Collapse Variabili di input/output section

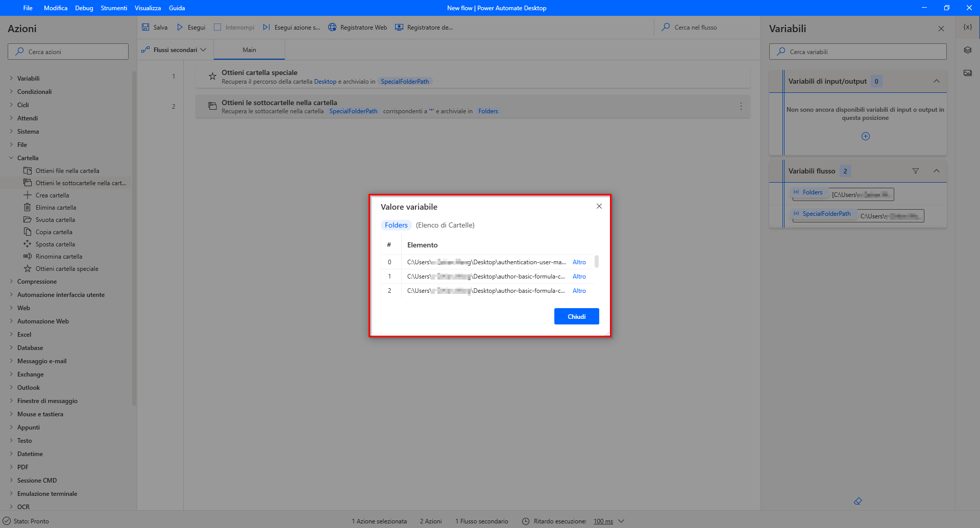click(x=937, y=81)
